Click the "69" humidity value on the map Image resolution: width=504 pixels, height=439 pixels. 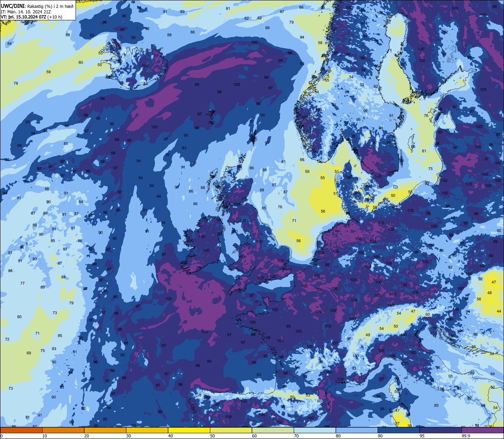pyautogui.click(x=29, y=353)
